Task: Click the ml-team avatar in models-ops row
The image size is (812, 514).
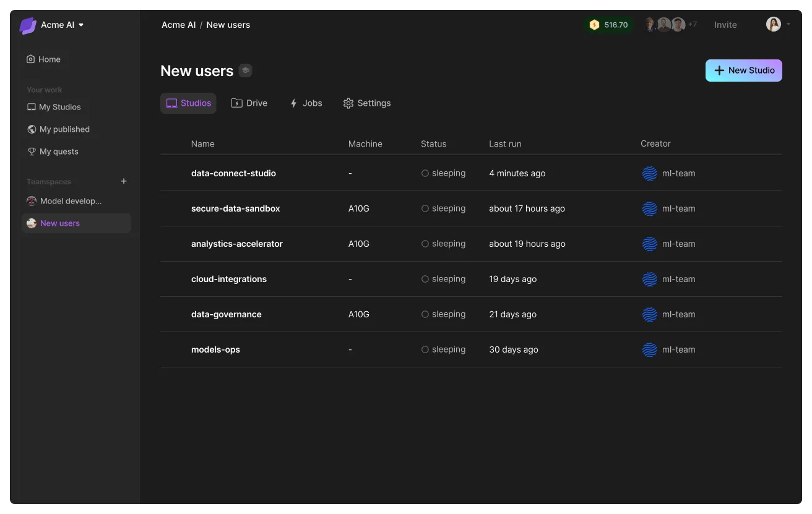Action: click(650, 350)
